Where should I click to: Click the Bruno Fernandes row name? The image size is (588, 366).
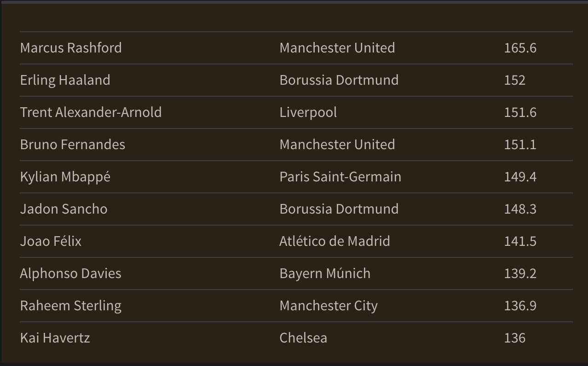point(73,145)
